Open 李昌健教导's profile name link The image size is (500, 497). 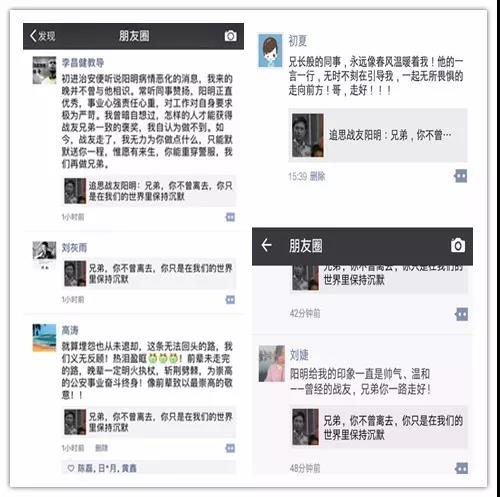coord(83,62)
